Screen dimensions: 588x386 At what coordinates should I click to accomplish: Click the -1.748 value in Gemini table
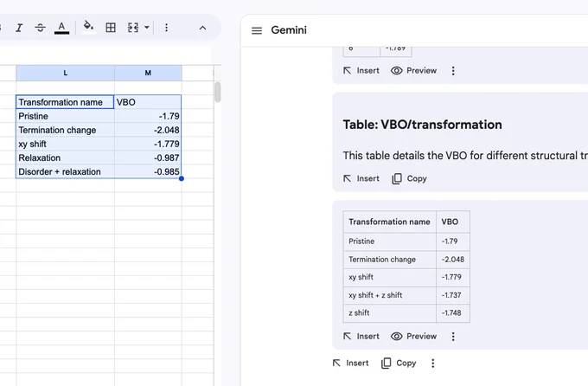tap(451, 312)
